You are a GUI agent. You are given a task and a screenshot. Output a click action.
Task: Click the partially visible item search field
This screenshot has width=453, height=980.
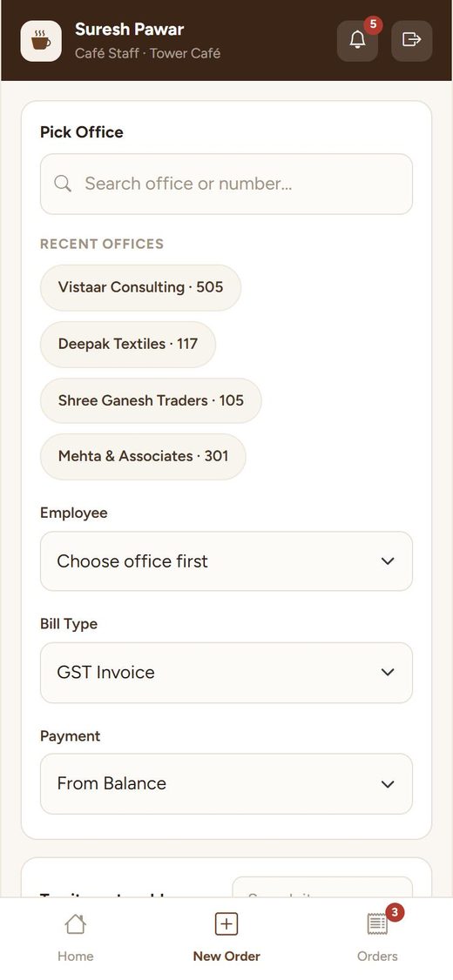pos(322,888)
